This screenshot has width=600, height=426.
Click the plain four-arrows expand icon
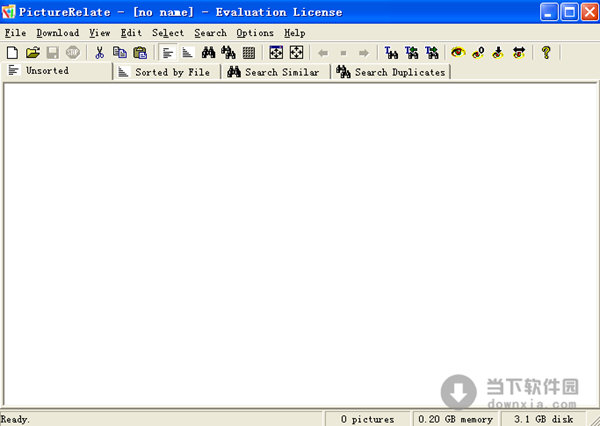[296, 52]
